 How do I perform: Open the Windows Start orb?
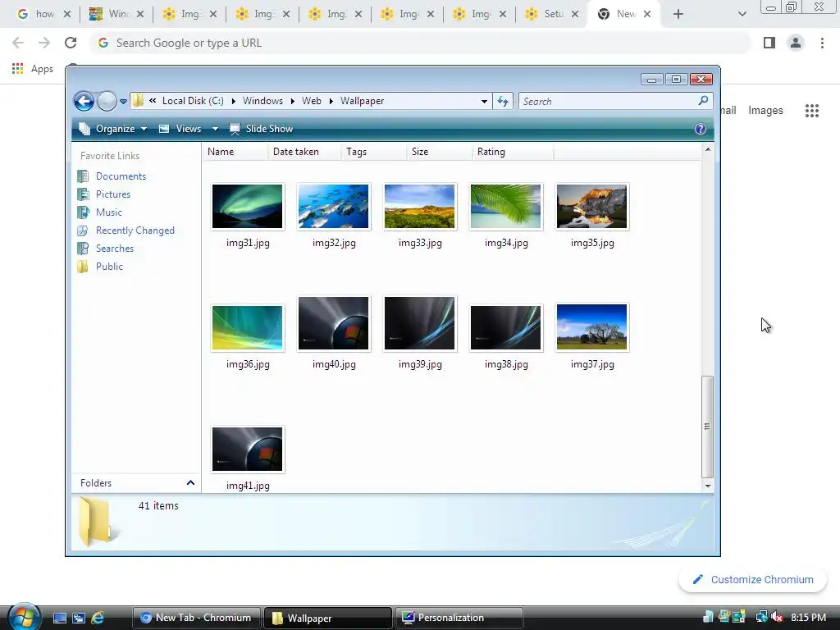pyautogui.click(x=24, y=617)
